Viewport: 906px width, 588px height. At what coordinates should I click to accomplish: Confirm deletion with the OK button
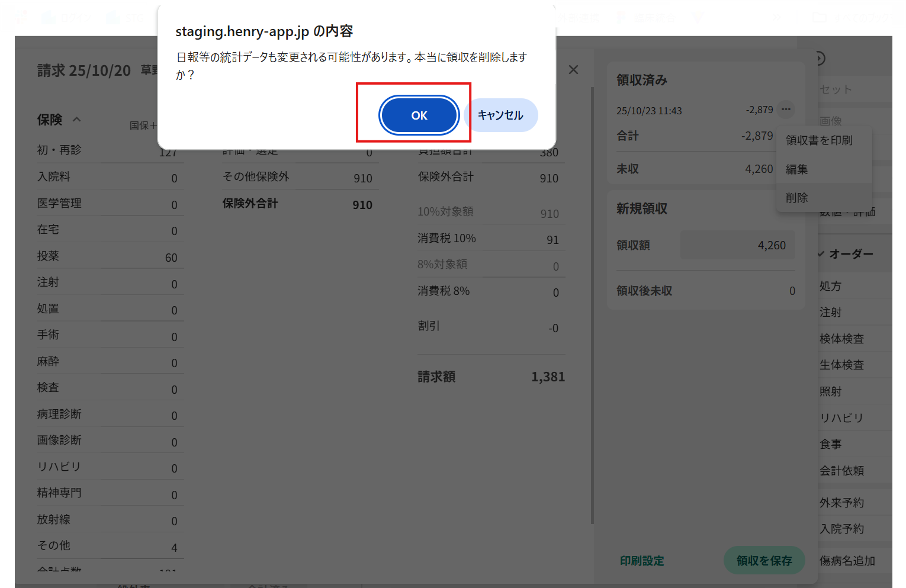tap(419, 115)
